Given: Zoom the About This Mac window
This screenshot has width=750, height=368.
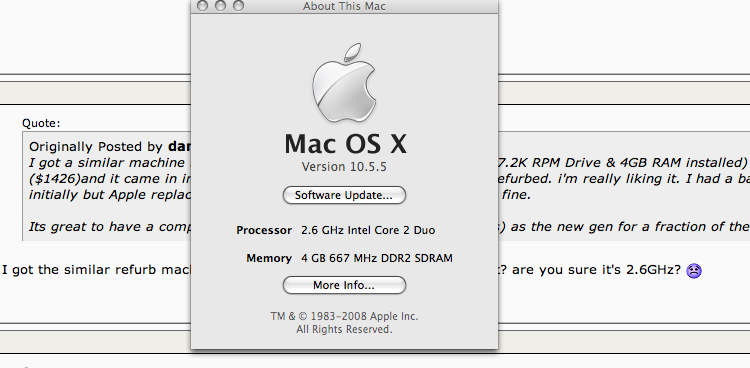Looking at the screenshot, I should click(x=238, y=5).
